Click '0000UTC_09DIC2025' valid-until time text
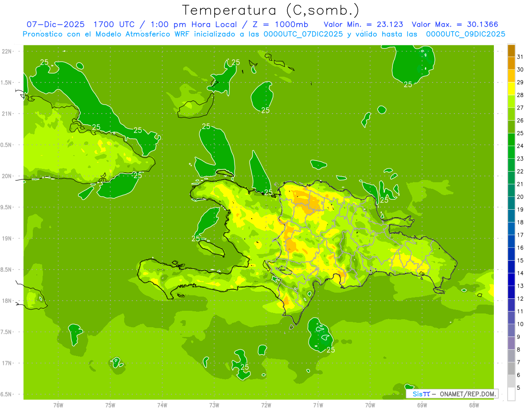532x411 pixels. tap(465, 34)
